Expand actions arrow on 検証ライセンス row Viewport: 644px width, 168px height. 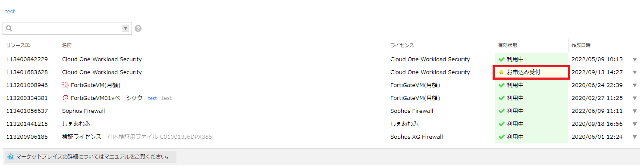tap(635, 137)
